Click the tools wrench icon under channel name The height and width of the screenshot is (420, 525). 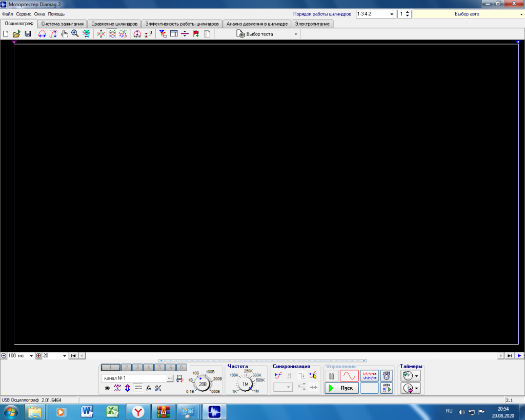158,388
